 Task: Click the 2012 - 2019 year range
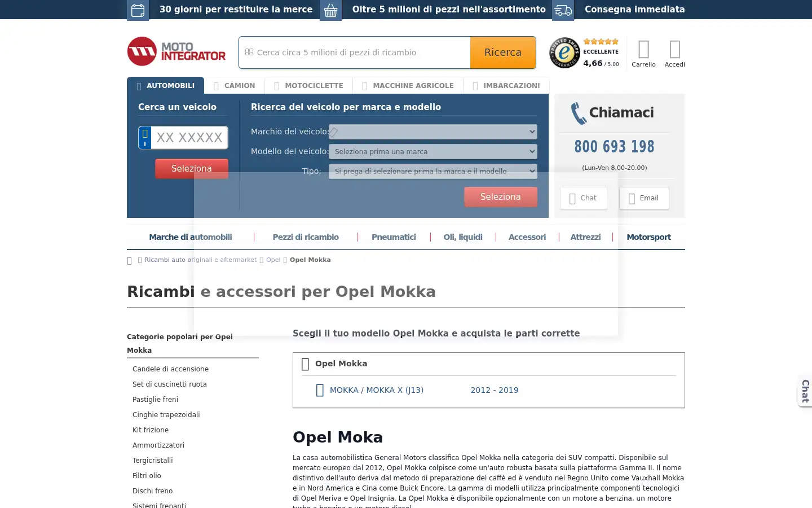(x=495, y=390)
